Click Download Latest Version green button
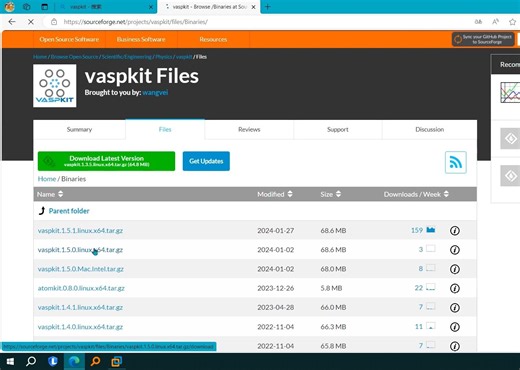Screen dimensions: 520x370 106,161
